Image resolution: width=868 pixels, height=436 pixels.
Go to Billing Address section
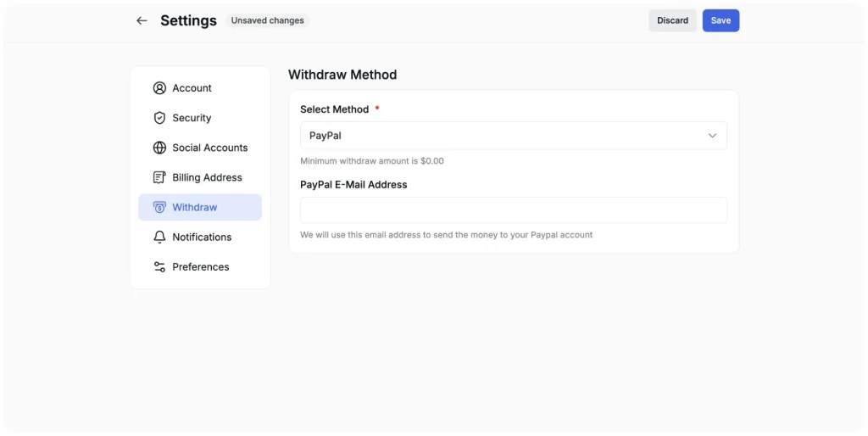(x=200, y=177)
